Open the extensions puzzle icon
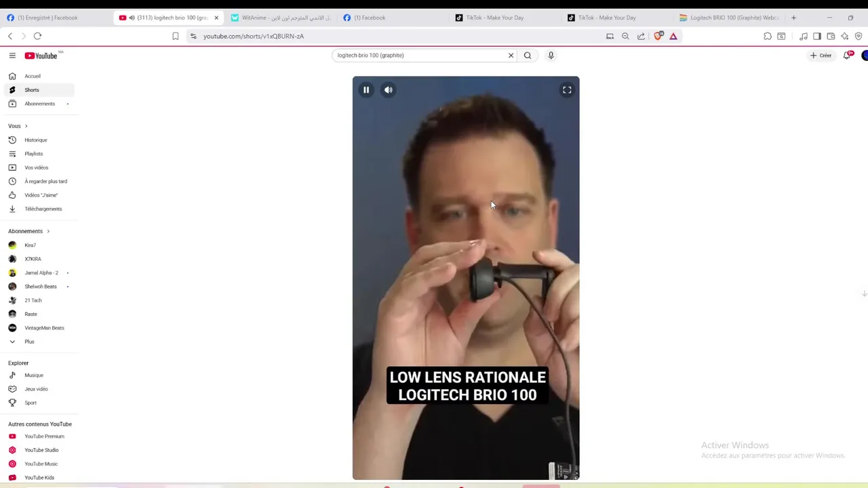 (x=768, y=36)
